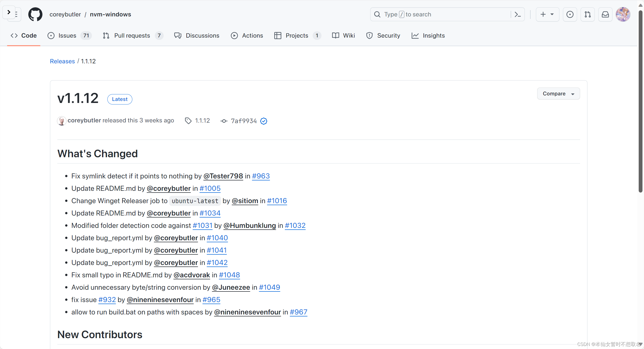Open the global pull requests icon
The image size is (644, 349).
(587, 14)
